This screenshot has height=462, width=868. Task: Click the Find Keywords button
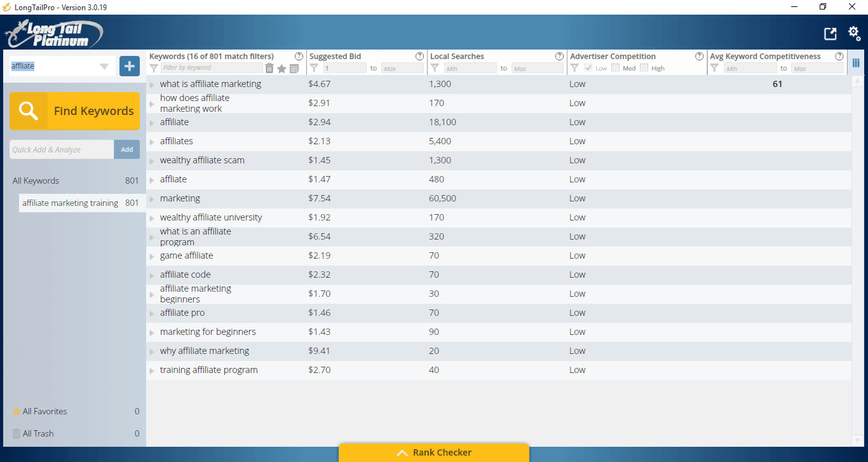click(x=74, y=111)
